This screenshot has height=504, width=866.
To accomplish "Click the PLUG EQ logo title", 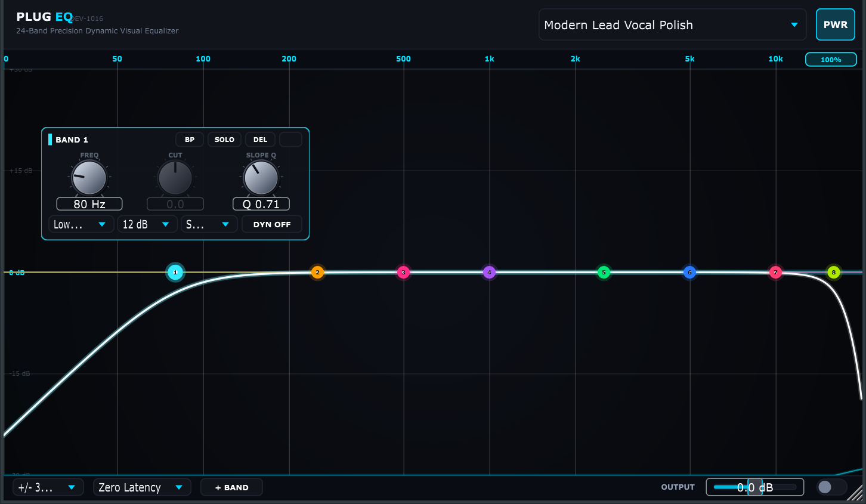I will [45, 17].
